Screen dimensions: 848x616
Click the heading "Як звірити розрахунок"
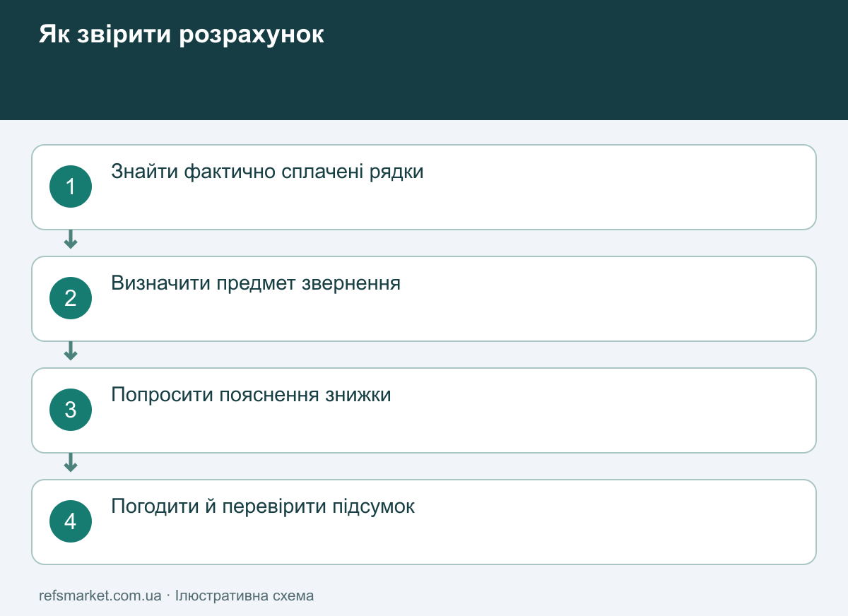[x=182, y=34]
